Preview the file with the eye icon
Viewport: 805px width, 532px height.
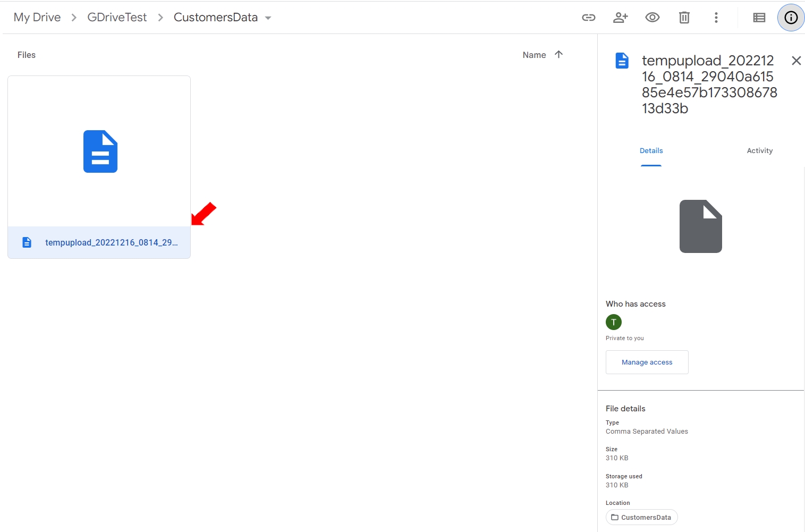652,18
